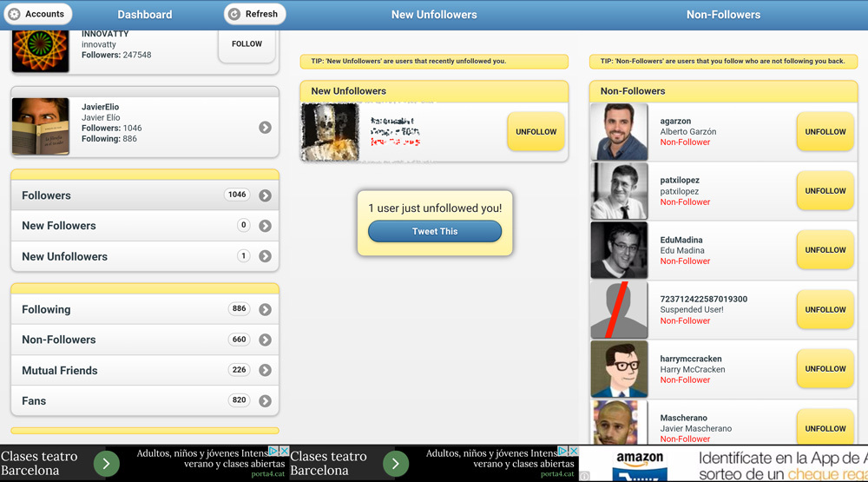Open the JavierElio profile thumbnail
Image resolution: width=868 pixels, height=482 pixels.
41,127
